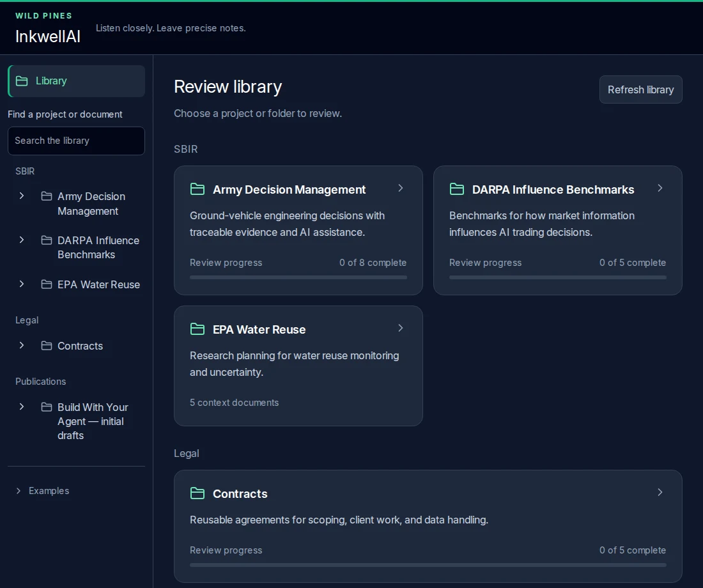Click 'Find a project or document' label
This screenshot has width=703, height=588.
(65, 114)
